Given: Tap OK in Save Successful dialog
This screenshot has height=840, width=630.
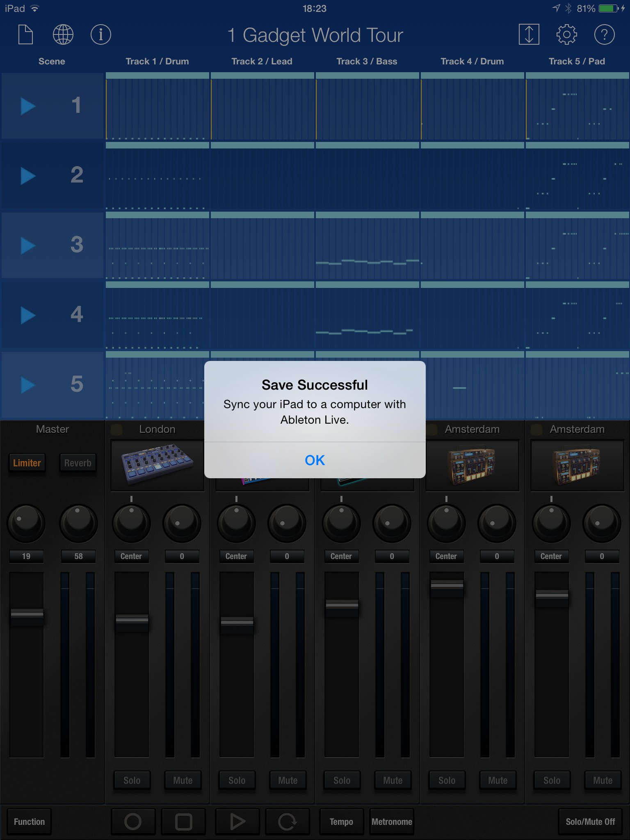Looking at the screenshot, I should pos(315,460).
